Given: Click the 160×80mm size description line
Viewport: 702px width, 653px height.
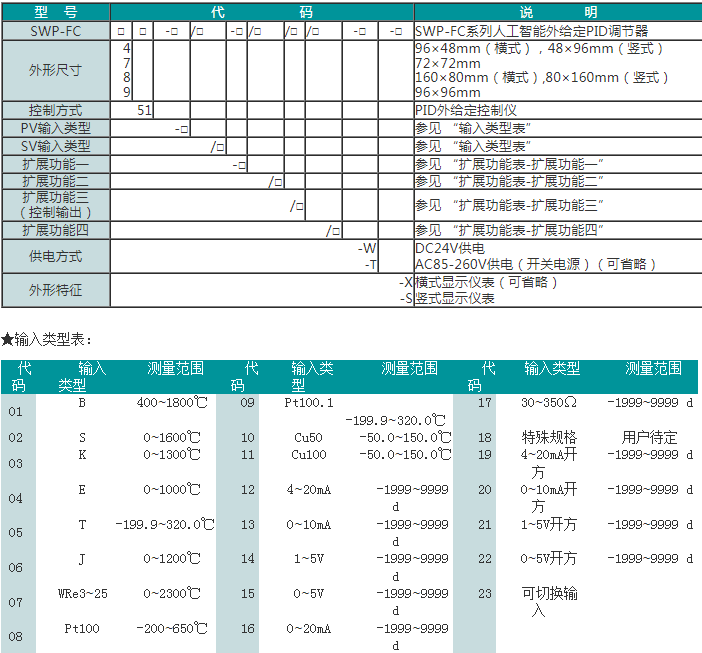Looking at the screenshot, I should tap(542, 77).
